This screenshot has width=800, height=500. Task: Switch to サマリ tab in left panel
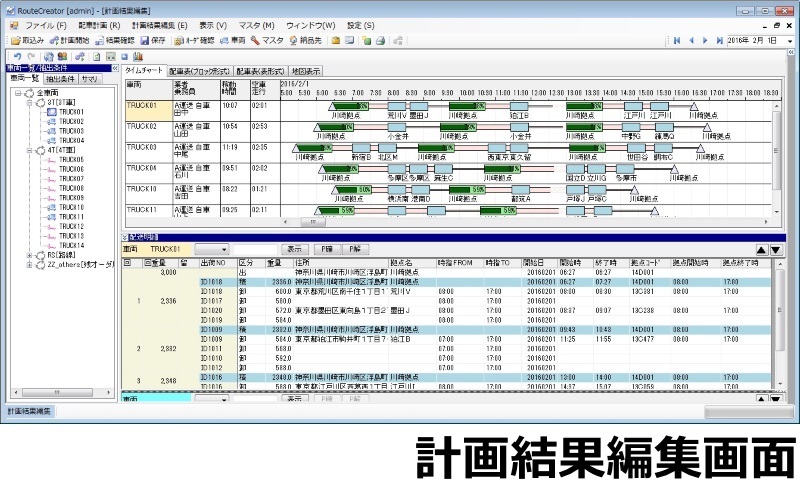click(x=90, y=79)
